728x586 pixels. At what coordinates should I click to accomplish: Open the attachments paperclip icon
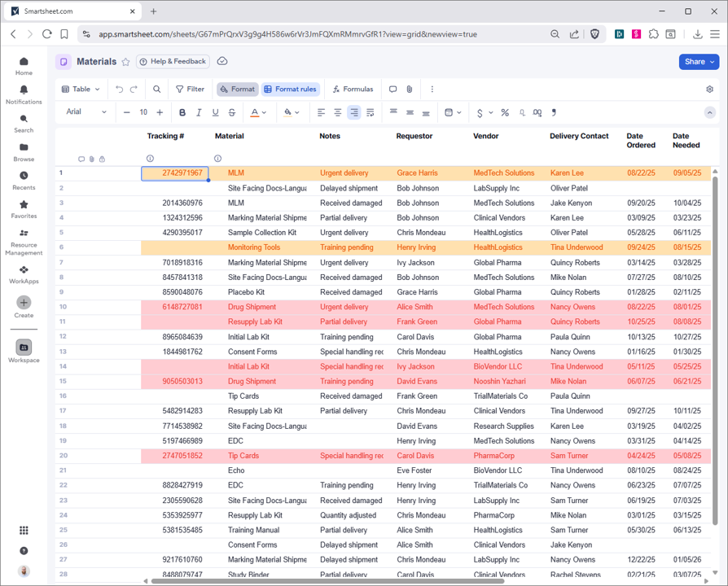tap(410, 90)
